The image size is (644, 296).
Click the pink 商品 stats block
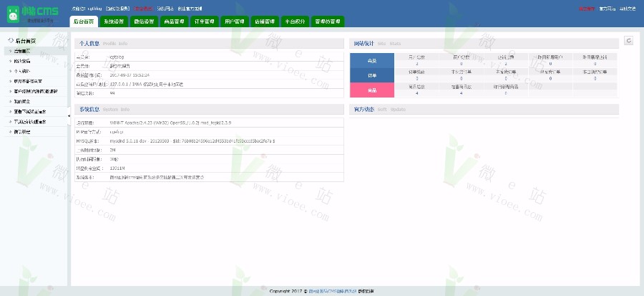tap(372, 90)
